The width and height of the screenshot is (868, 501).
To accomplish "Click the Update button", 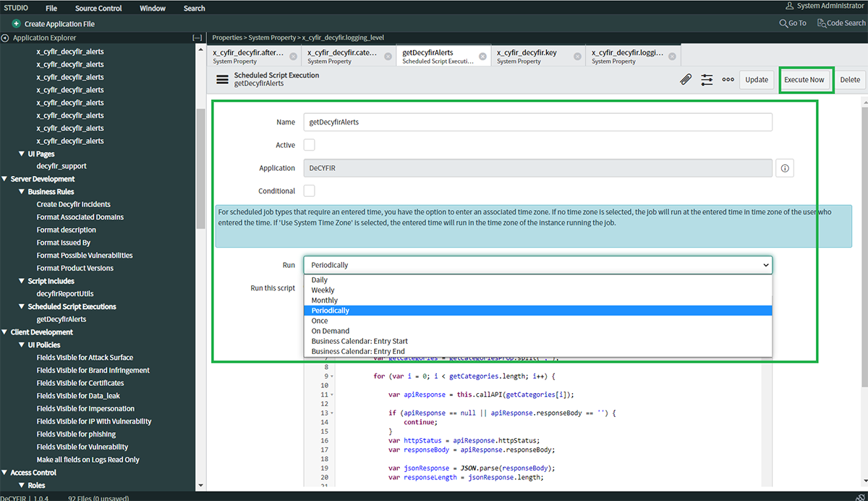I will coord(757,80).
